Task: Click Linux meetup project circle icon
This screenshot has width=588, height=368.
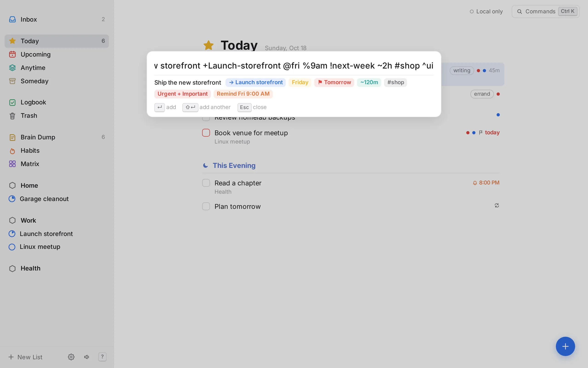Action: pos(12,247)
